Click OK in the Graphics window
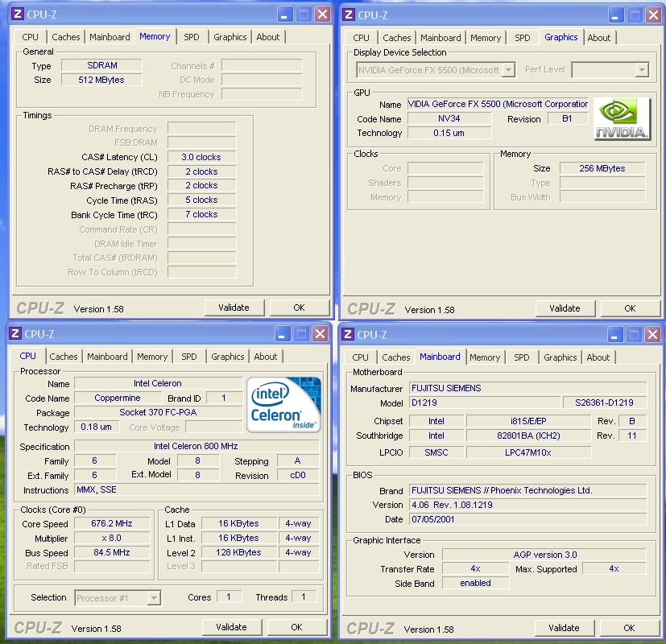 (629, 308)
